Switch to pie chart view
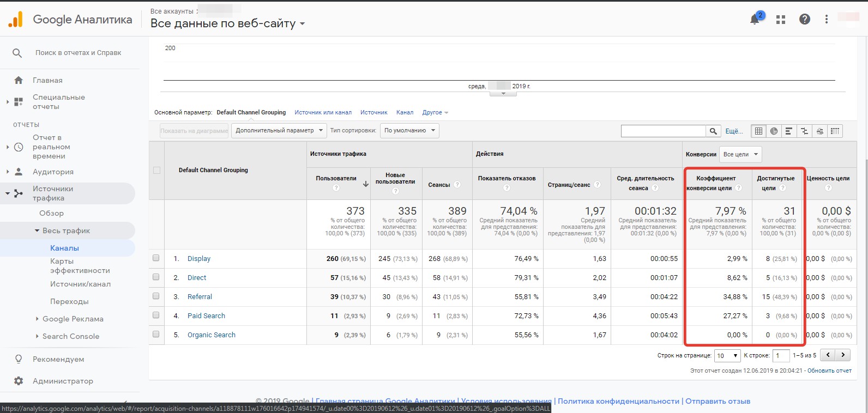This screenshot has width=868, height=413. [x=774, y=131]
